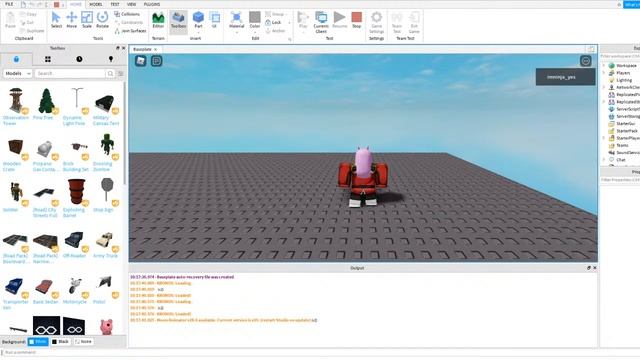Screen dimensions: 640x360
Task: Activate the Move tool
Action: pyautogui.click(x=71, y=20)
